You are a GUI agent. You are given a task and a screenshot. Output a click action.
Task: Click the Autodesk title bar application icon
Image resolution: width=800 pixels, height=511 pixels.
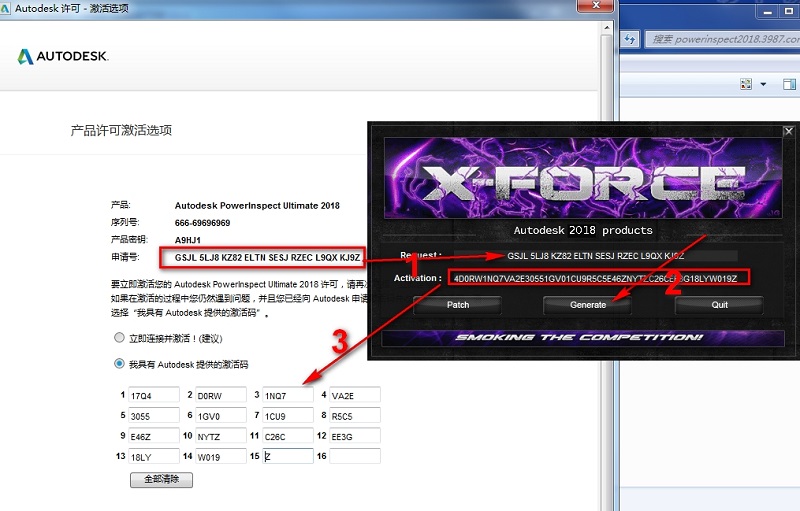[5, 9]
